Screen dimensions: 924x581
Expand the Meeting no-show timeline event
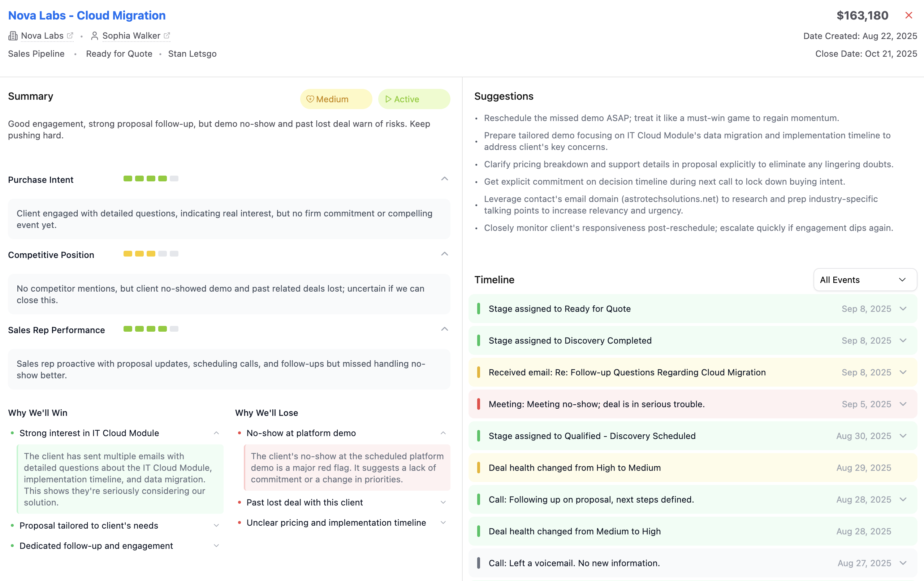click(903, 404)
